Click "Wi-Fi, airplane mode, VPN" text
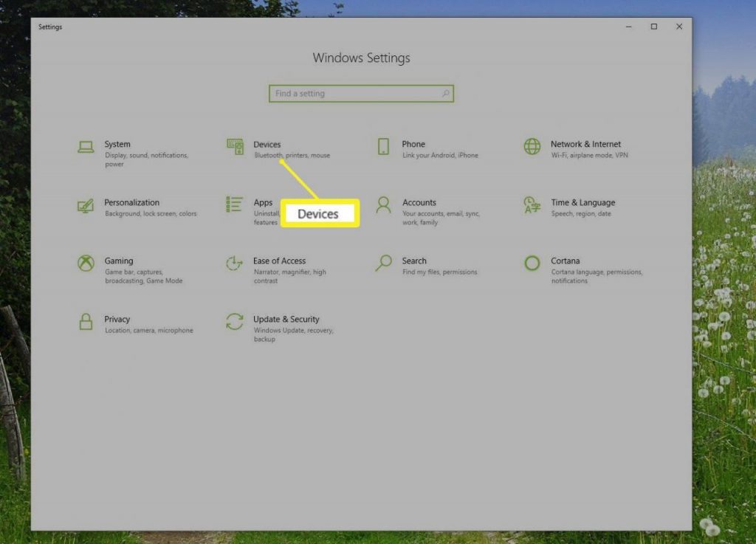 (590, 155)
